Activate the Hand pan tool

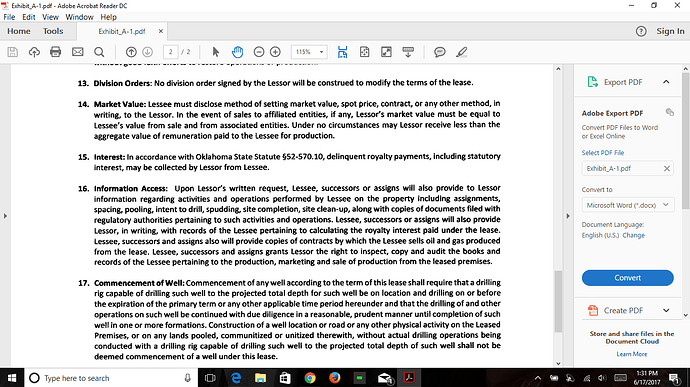point(237,52)
